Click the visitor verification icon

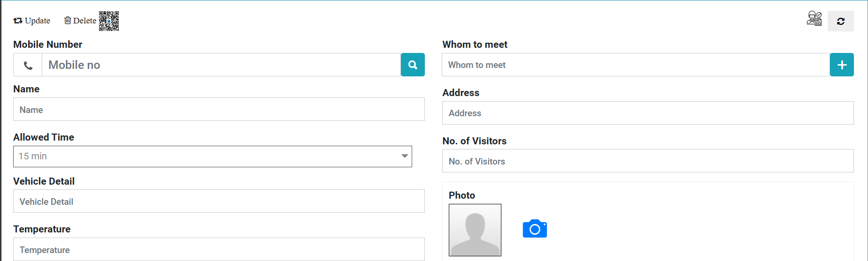point(814,19)
